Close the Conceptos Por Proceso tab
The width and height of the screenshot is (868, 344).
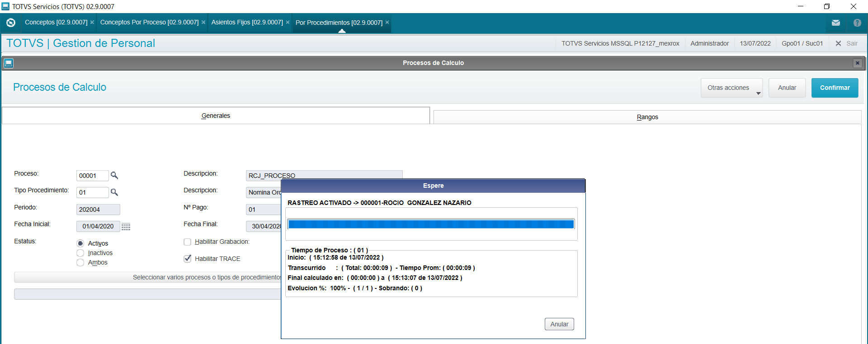pos(203,22)
